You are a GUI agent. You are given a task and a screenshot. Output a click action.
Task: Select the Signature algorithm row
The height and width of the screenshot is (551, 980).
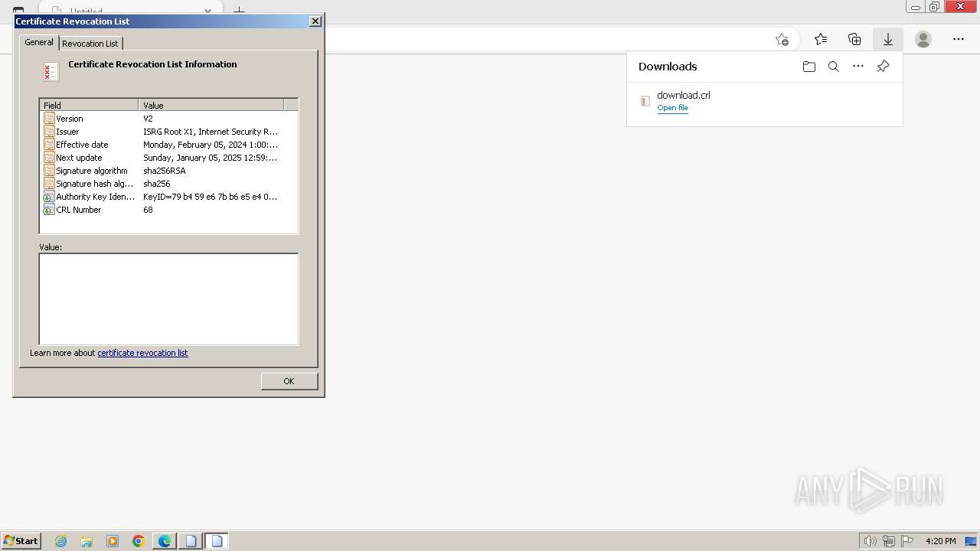click(168, 171)
